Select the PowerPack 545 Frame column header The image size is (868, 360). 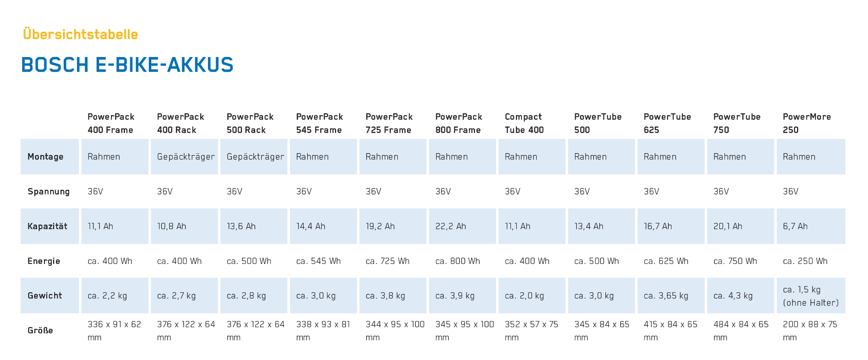pyautogui.click(x=319, y=123)
